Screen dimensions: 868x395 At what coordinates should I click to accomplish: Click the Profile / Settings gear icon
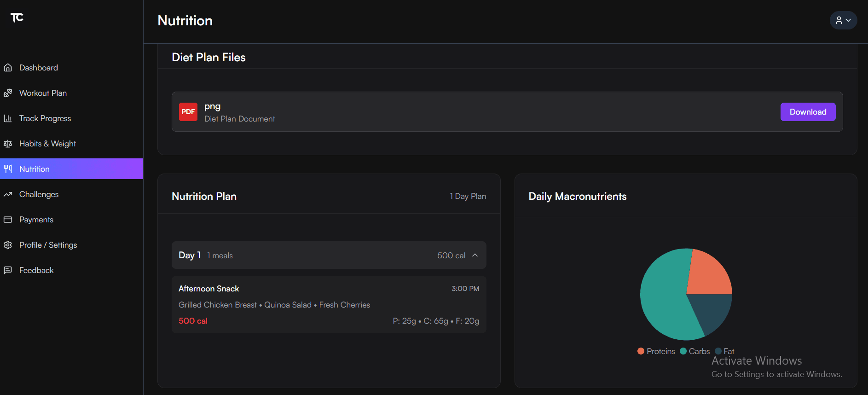point(8,245)
